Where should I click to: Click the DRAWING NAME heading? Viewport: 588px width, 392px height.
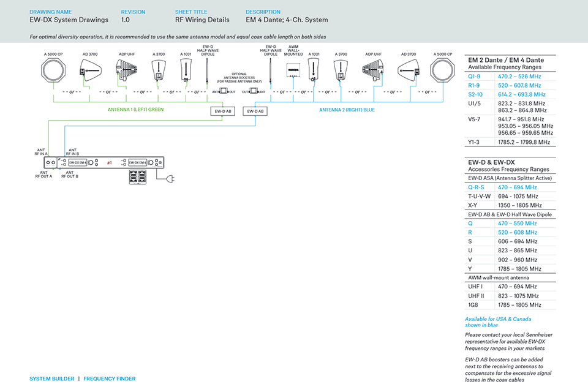51,12
